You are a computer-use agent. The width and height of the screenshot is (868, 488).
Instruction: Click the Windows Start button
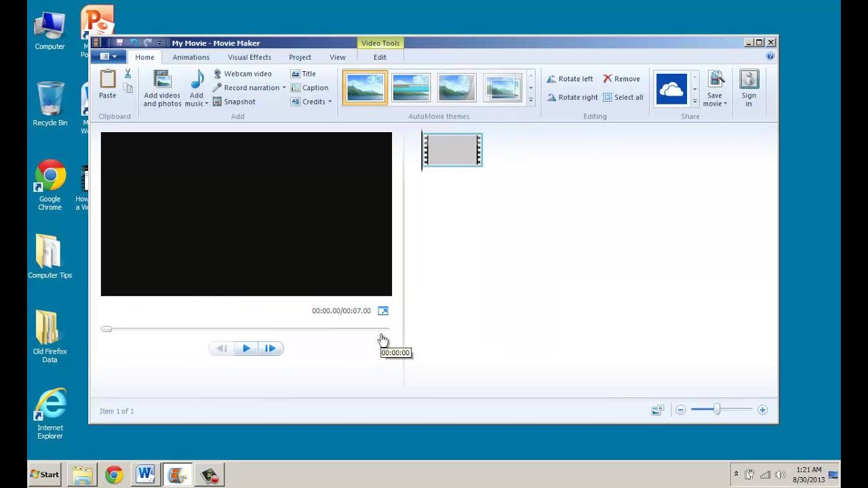pos(45,474)
